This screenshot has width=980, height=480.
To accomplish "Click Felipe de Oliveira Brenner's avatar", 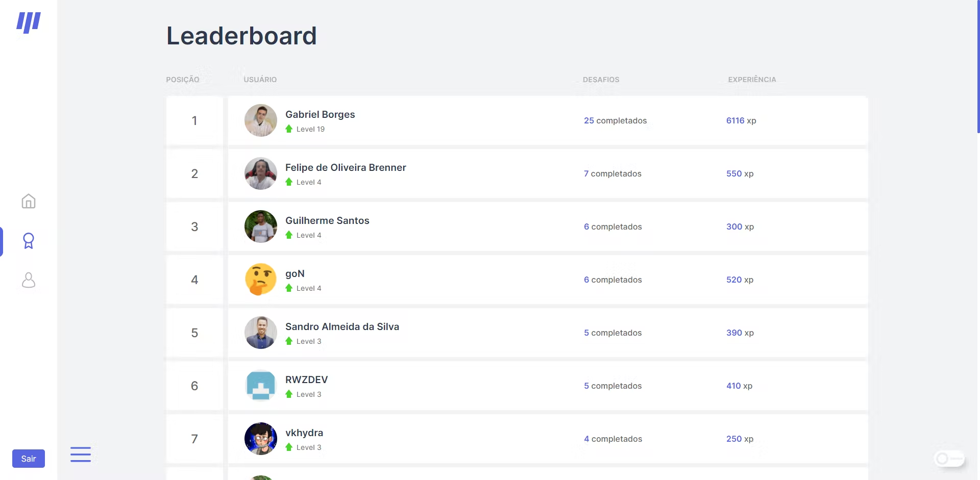I will pyautogui.click(x=261, y=173).
